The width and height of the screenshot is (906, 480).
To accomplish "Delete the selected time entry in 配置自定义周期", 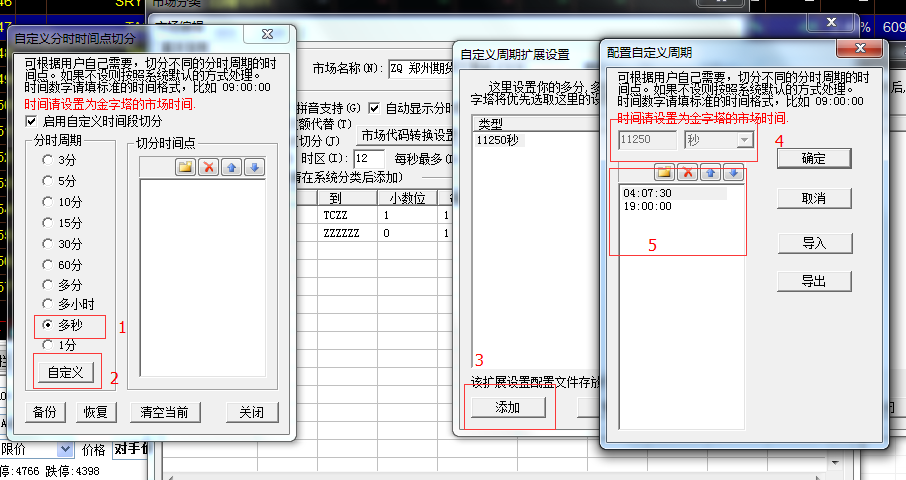I will 688,173.
